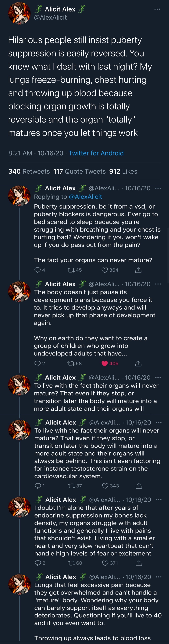The image size is (169, 644).
Task: Unlike the tweet with 405 likes
Action: pos(105,364)
